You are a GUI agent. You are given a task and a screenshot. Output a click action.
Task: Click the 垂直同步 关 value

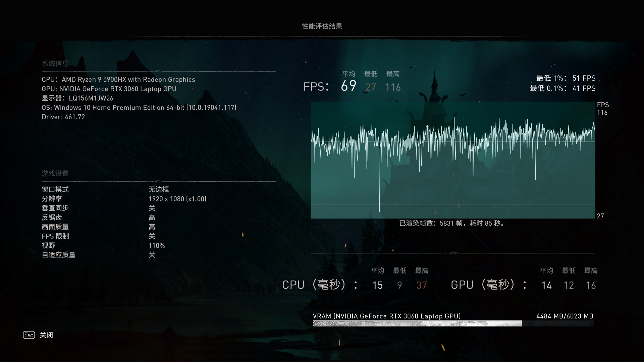(x=152, y=208)
